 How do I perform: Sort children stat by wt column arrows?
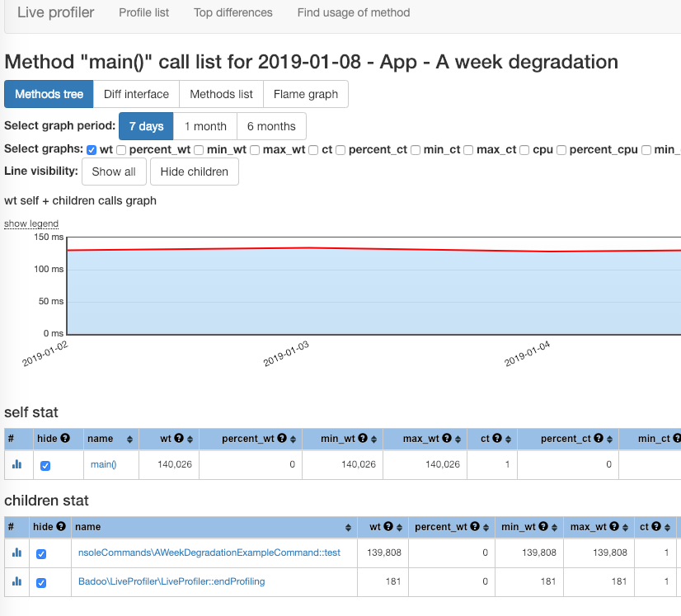point(399,527)
